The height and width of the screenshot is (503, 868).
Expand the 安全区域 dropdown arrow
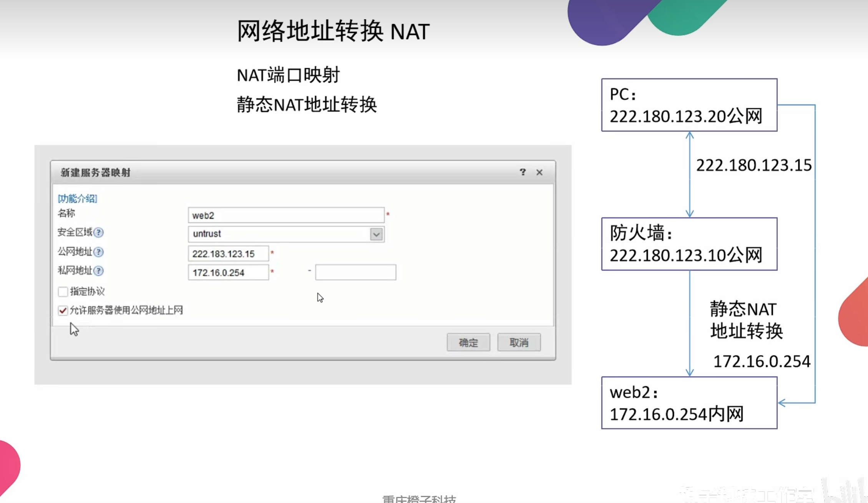[376, 234]
